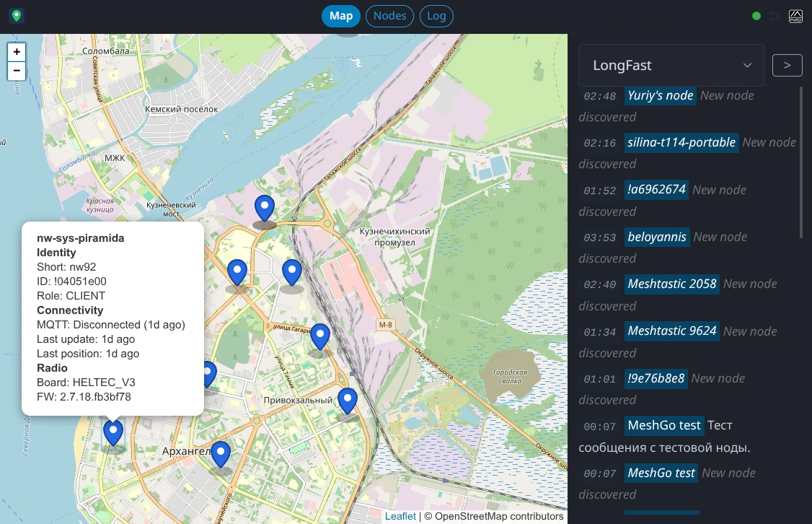Click the message text 'Тест сообщения с тестовой ноды.'
812x524 pixels.
[x=664, y=437]
